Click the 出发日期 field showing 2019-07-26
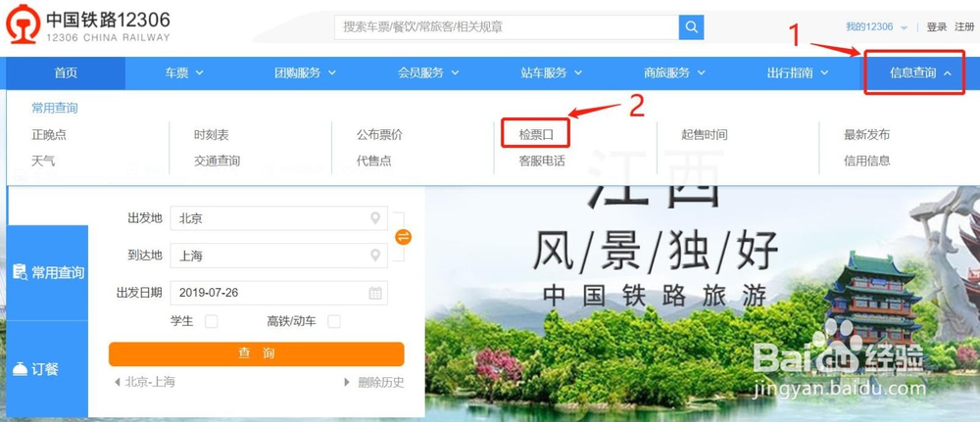 pyautogui.click(x=278, y=293)
